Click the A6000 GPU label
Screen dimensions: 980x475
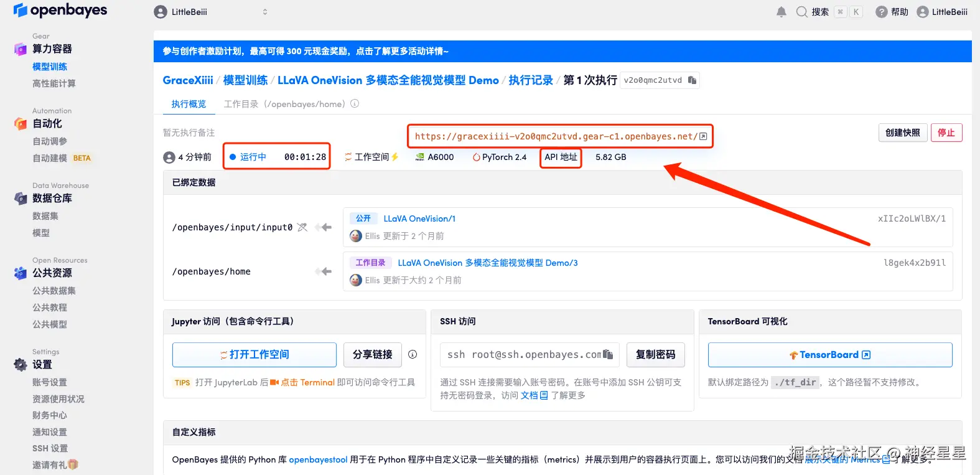(435, 157)
